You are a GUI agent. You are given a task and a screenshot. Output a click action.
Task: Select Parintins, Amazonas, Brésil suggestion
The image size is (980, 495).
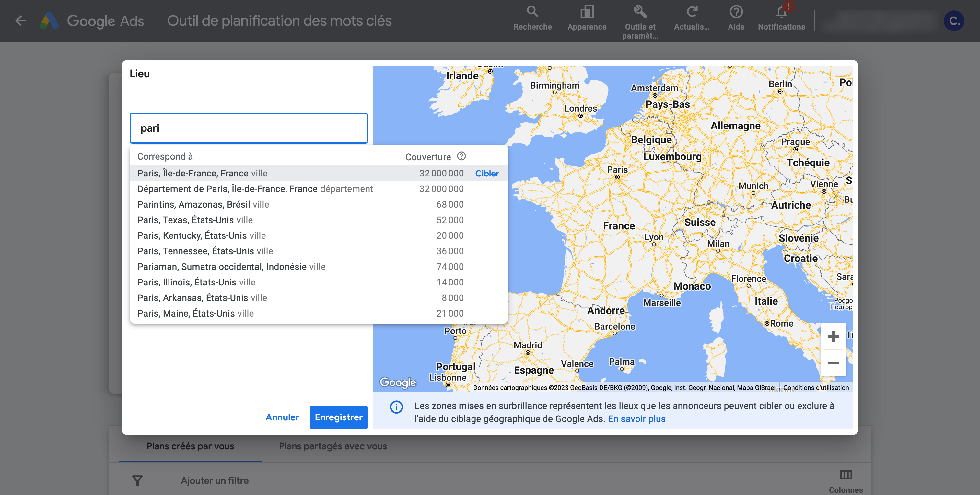pyautogui.click(x=319, y=204)
